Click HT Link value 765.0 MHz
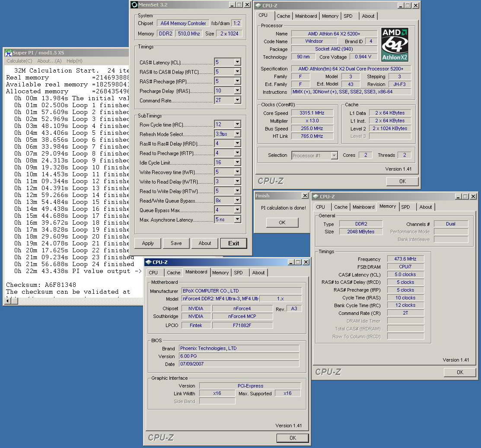481x448 pixels. (x=312, y=136)
